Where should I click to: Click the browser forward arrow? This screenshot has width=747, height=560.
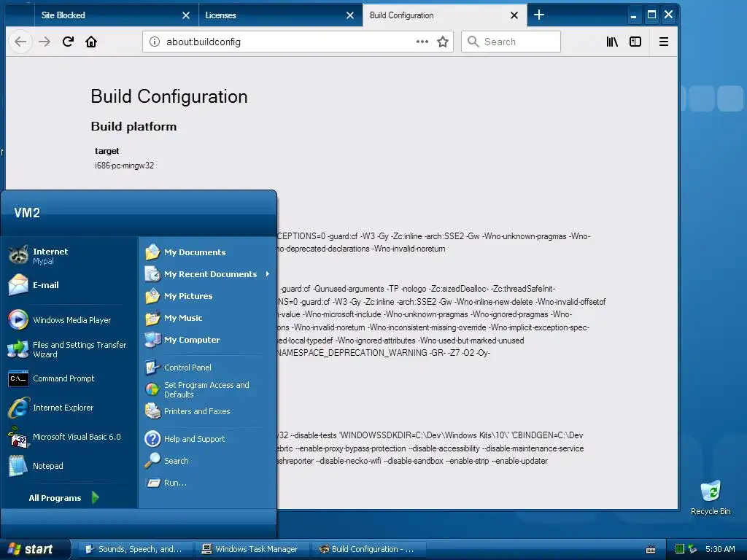click(44, 42)
